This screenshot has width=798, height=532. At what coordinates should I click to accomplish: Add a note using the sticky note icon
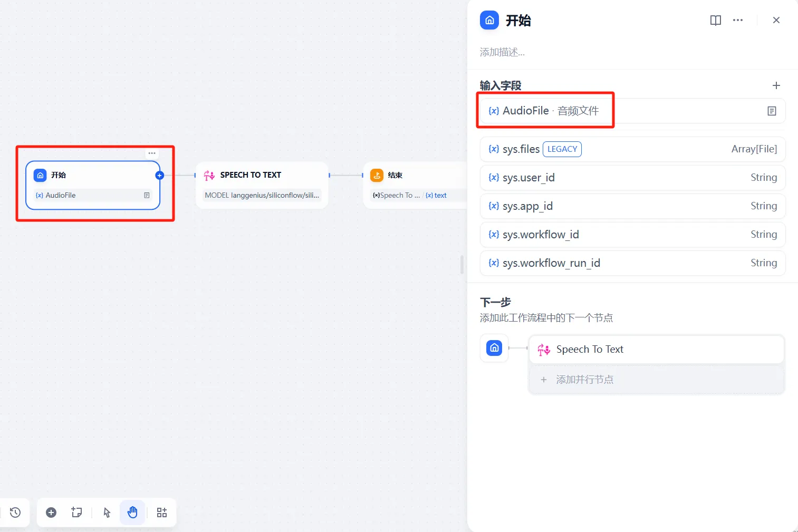point(76,512)
